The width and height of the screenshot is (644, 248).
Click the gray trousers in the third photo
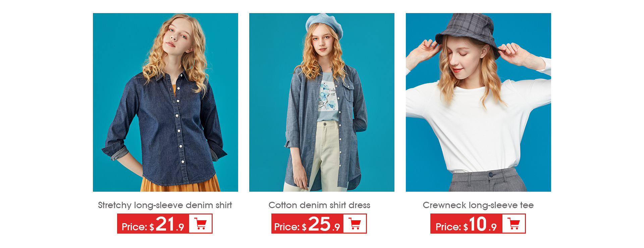487,181
